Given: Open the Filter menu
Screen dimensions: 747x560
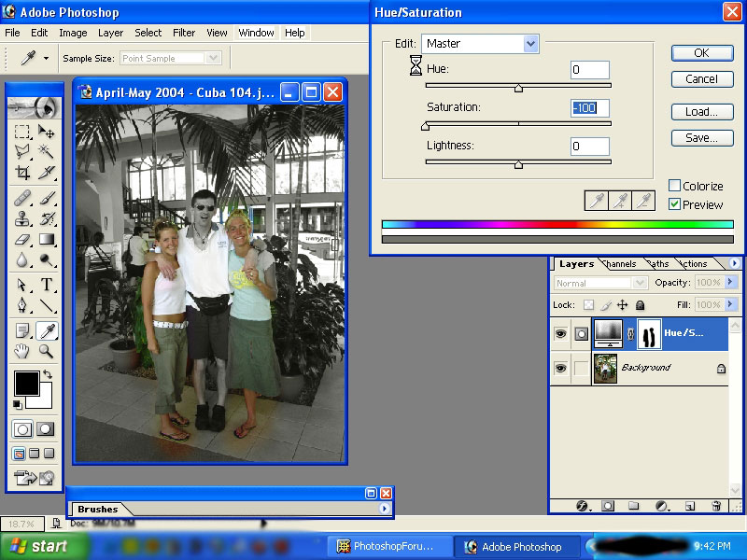Looking at the screenshot, I should [x=184, y=33].
